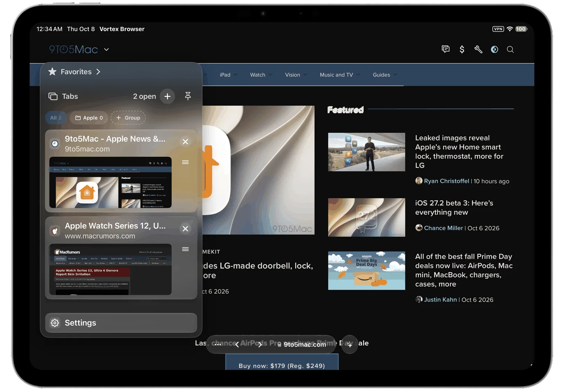564x392 pixels.
Task: Close the 9to5Mac tab
Action: pos(185,142)
